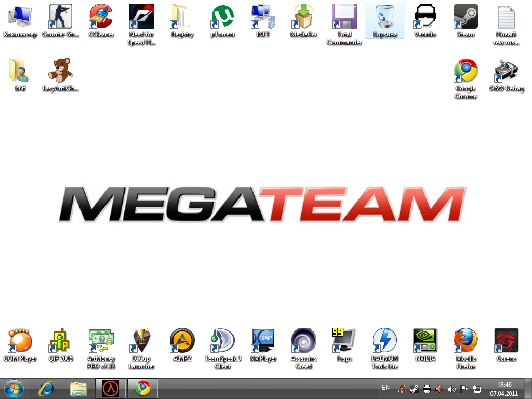Select the Корзина recycle bin icon

tap(385, 21)
